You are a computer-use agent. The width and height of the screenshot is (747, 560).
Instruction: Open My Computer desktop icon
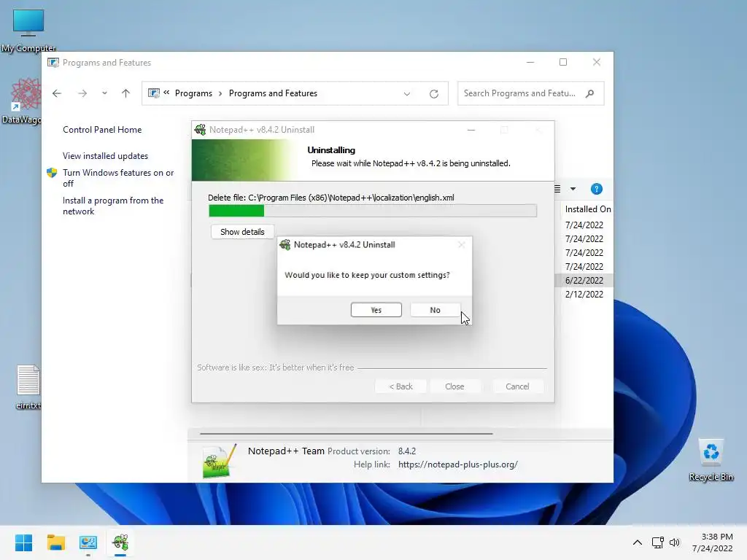click(x=28, y=31)
